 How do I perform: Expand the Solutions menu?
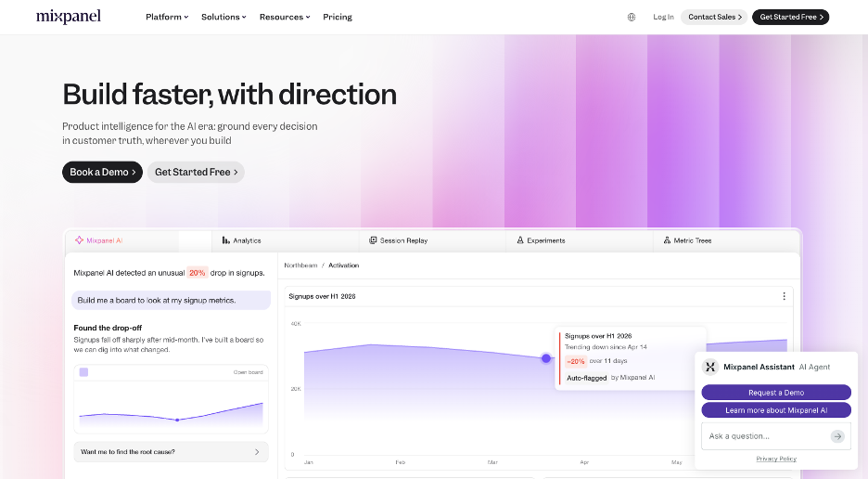click(224, 18)
